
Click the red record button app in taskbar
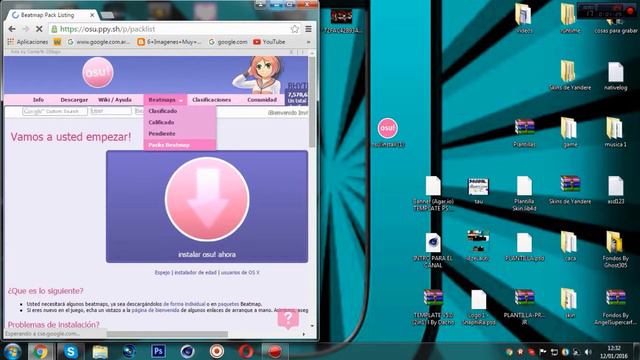point(275,351)
